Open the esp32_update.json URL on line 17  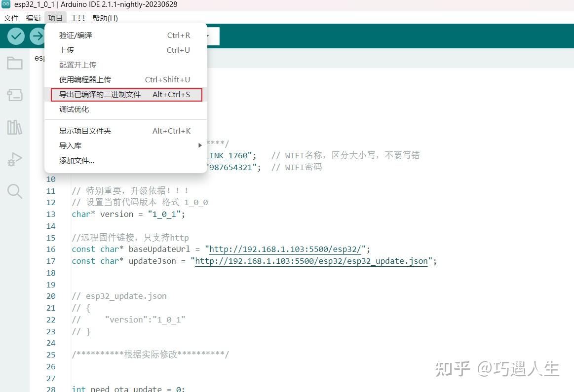[311, 261]
